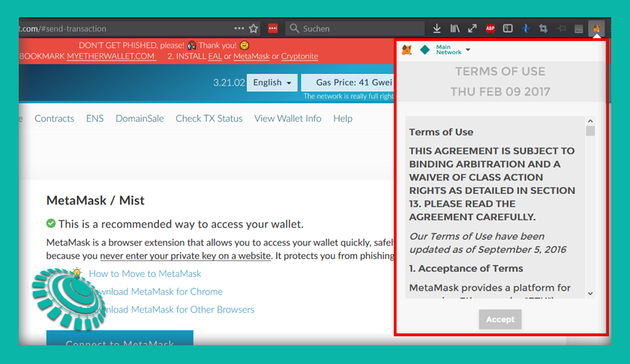
Task: Open How to Move to MetaMask link
Action: pyautogui.click(x=145, y=273)
